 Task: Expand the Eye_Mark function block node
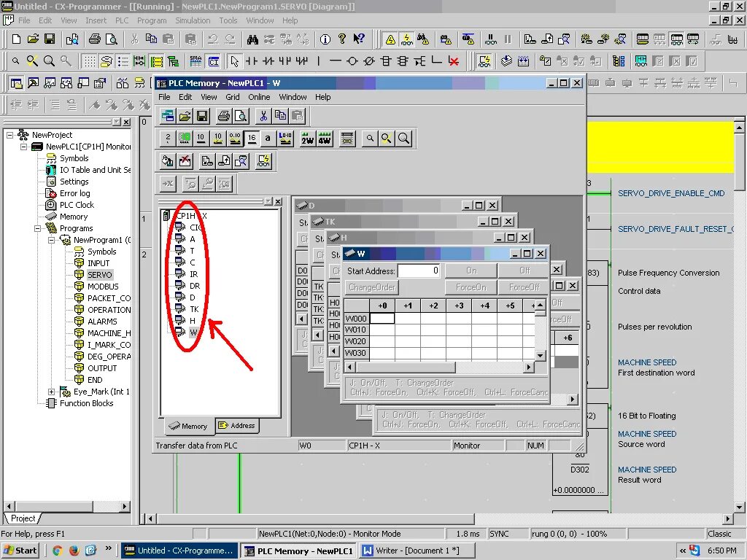(52, 392)
